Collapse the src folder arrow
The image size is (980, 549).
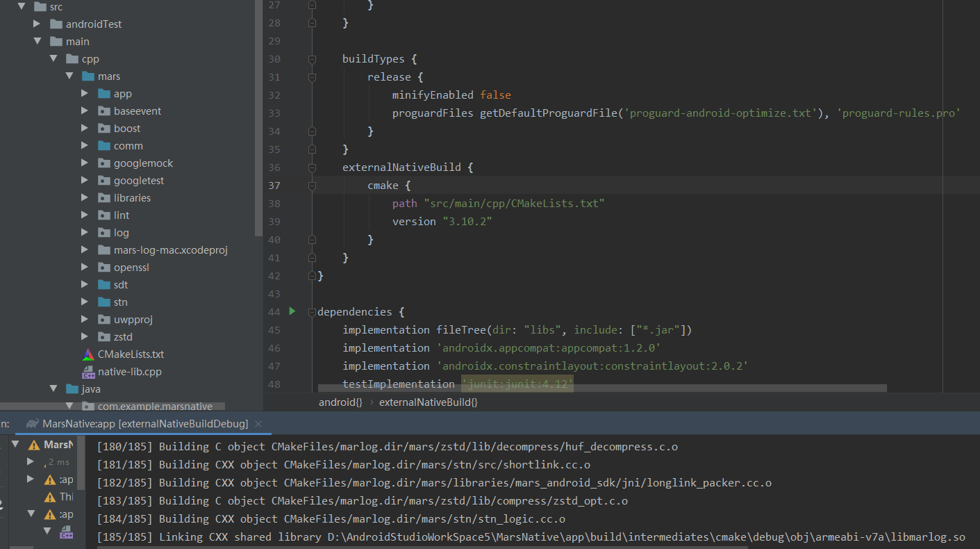coord(22,7)
